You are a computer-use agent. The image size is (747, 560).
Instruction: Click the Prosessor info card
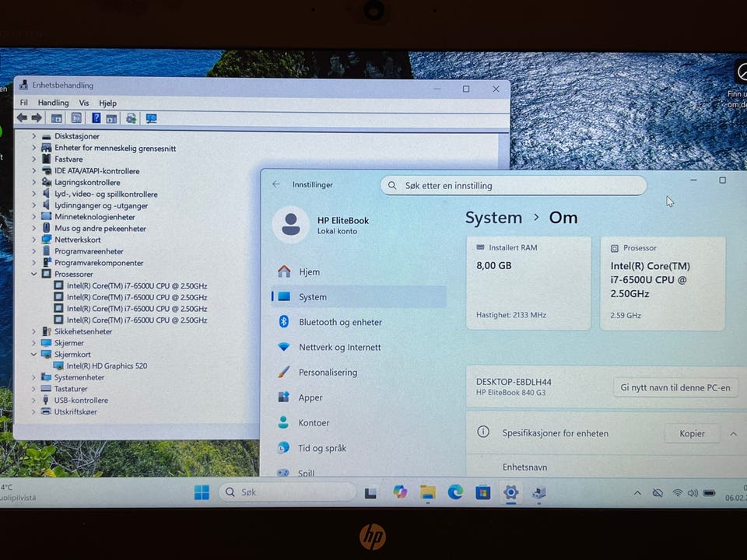(x=663, y=283)
